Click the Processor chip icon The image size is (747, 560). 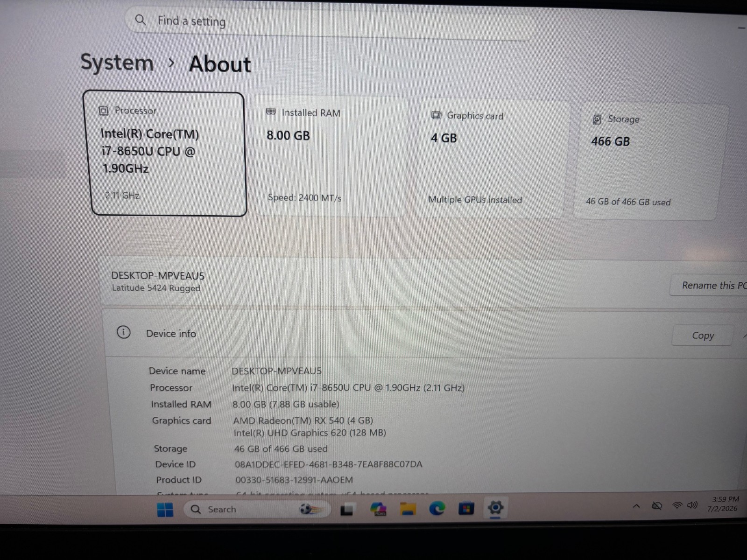pos(104,111)
